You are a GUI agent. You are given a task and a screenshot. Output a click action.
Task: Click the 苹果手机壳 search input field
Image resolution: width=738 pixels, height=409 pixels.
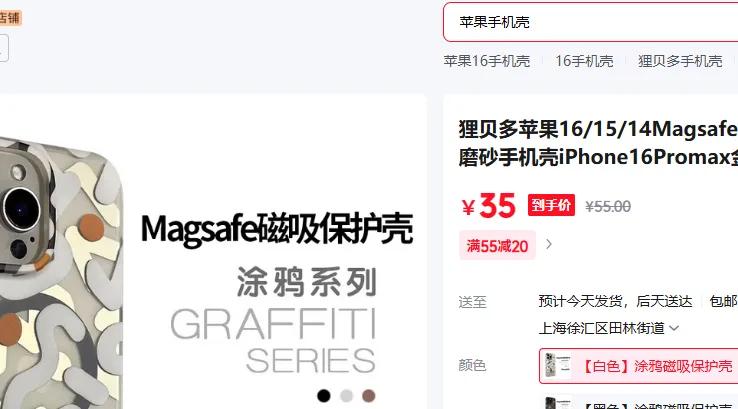[x=591, y=22]
